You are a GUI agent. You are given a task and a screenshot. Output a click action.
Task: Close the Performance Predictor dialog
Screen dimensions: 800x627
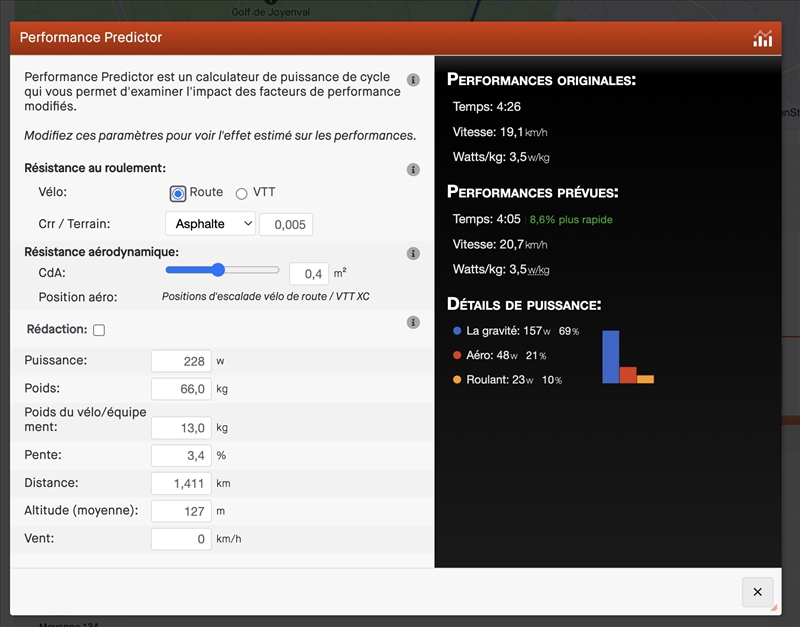point(757,592)
